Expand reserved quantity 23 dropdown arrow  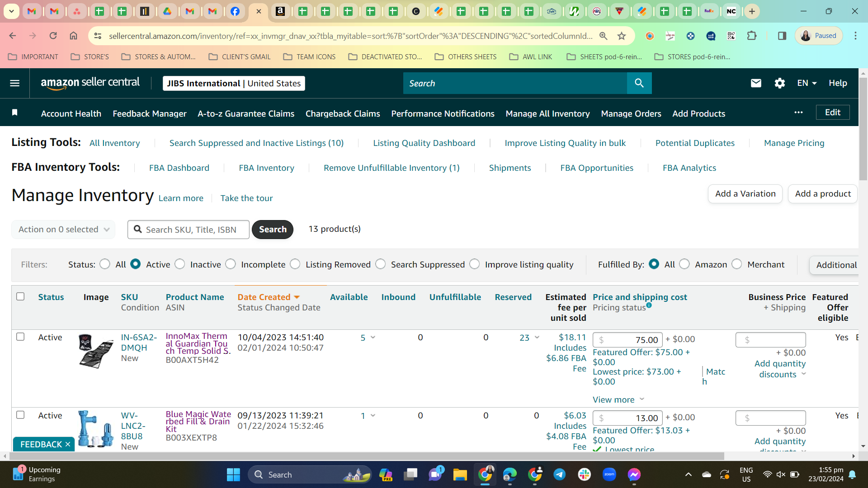[537, 338]
